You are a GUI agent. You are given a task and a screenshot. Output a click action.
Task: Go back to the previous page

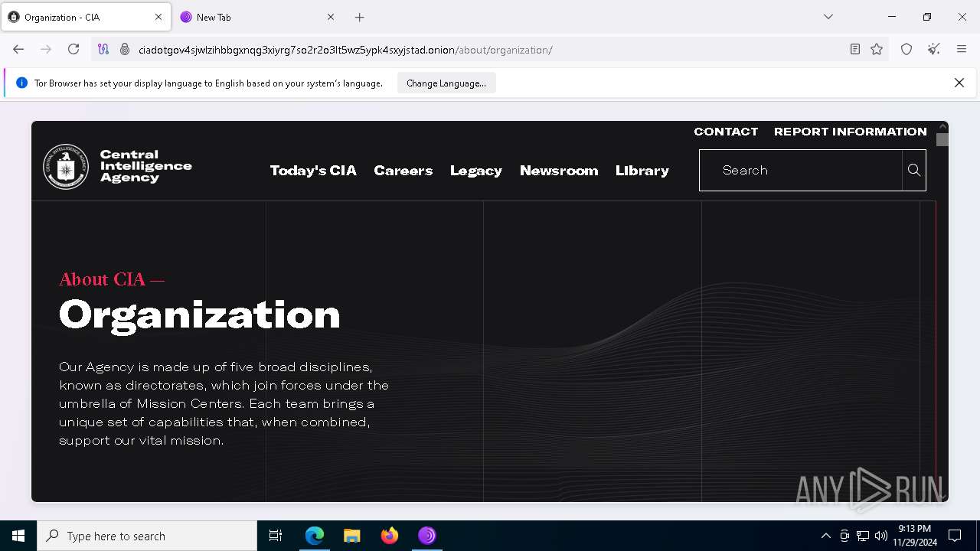(x=18, y=49)
